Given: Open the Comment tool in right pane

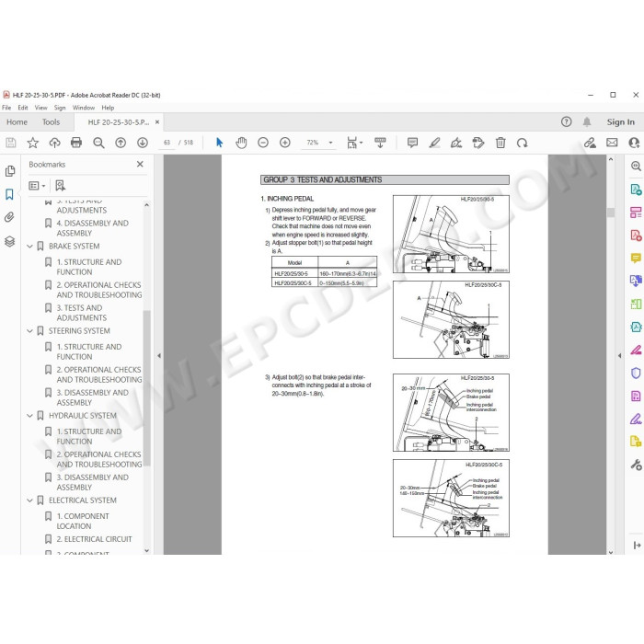Looking at the screenshot, I should (x=636, y=259).
